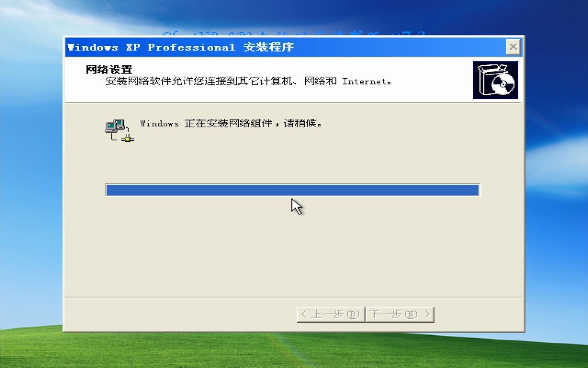Image resolution: width=588 pixels, height=368 pixels.
Task: Close the Windows XP Professional setup window
Action: pos(513,47)
